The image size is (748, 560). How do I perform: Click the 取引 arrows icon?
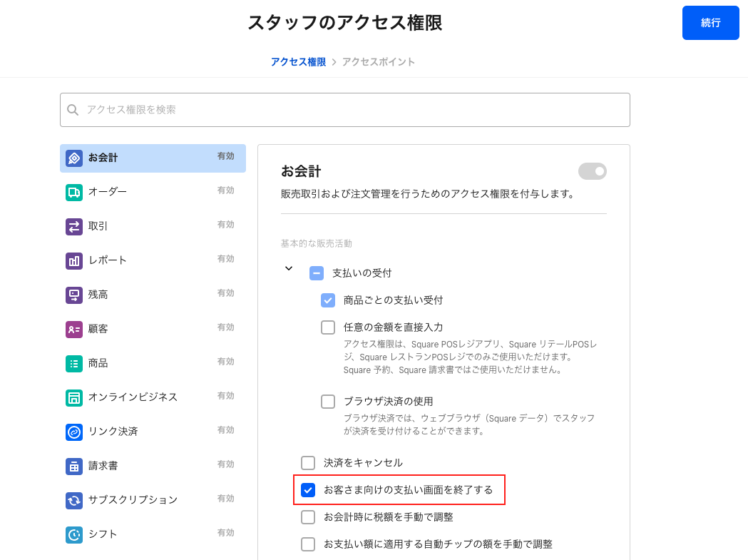coord(74,227)
